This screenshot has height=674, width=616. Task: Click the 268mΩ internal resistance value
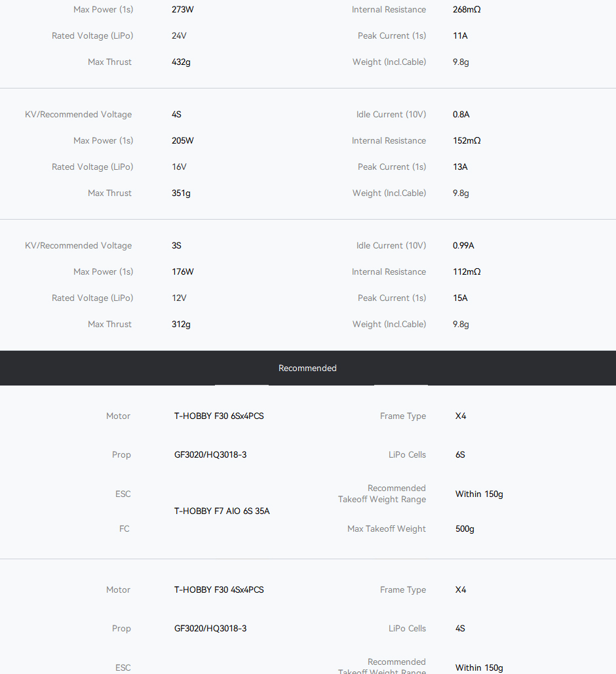[467, 10]
